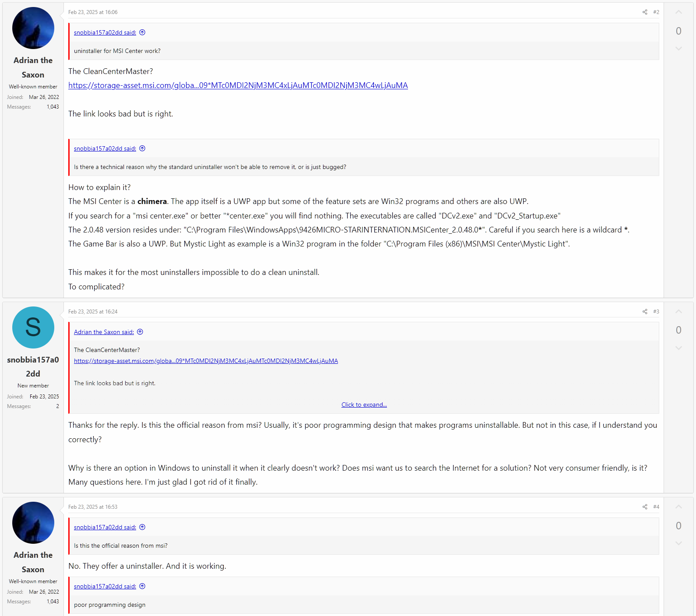Expand the quote with 'Click to expand...'
The width and height of the screenshot is (696, 616).
[x=364, y=405]
